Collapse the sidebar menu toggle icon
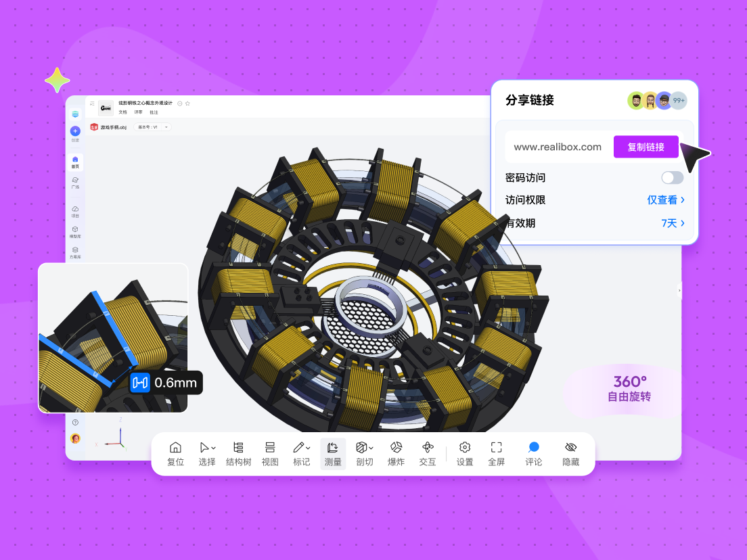The width and height of the screenshot is (747, 560). [x=92, y=103]
